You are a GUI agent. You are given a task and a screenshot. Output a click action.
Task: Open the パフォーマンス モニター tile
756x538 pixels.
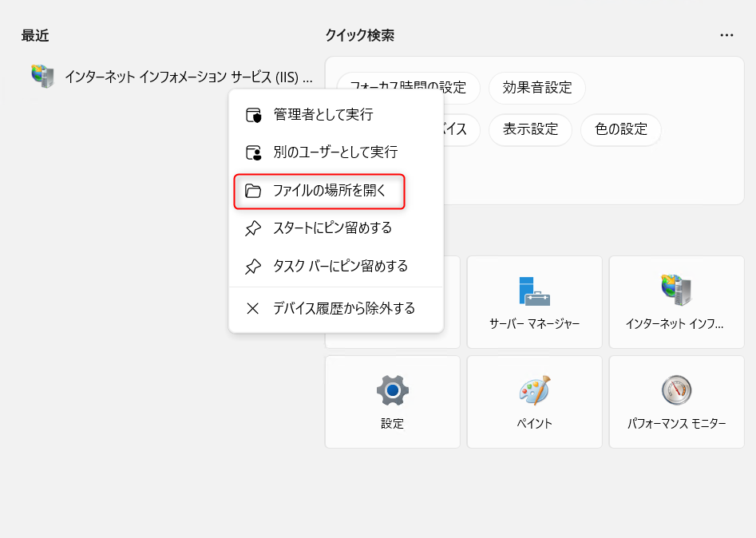click(x=675, y=402)
